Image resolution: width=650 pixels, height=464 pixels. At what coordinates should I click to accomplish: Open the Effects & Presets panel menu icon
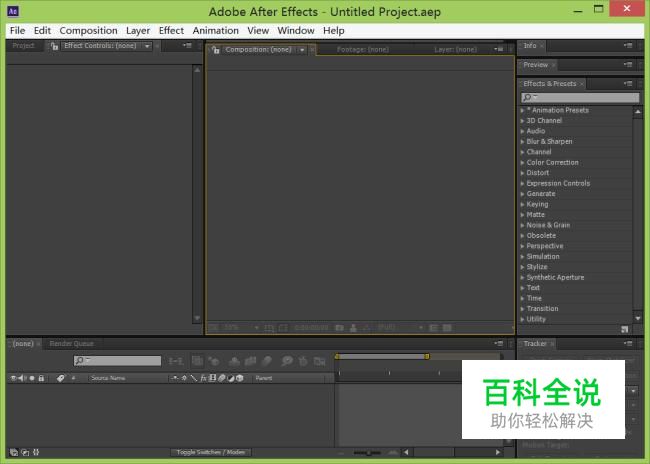pos(628,84)
